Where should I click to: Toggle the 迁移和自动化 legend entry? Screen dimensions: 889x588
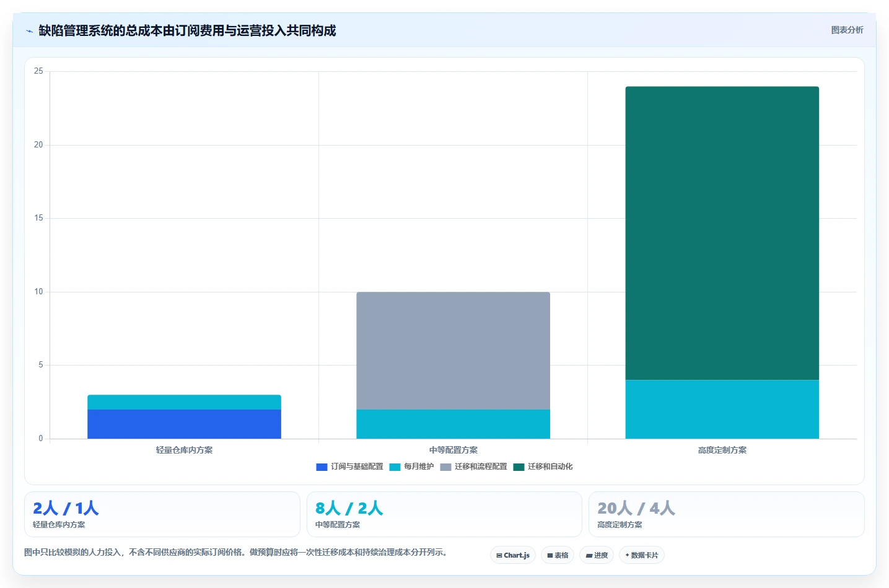[543, 467]
